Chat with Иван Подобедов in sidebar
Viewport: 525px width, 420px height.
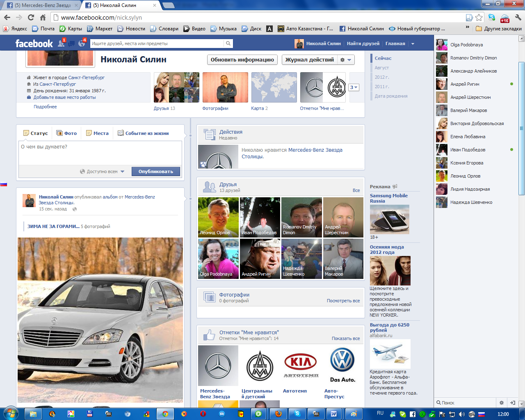(475, 150)
